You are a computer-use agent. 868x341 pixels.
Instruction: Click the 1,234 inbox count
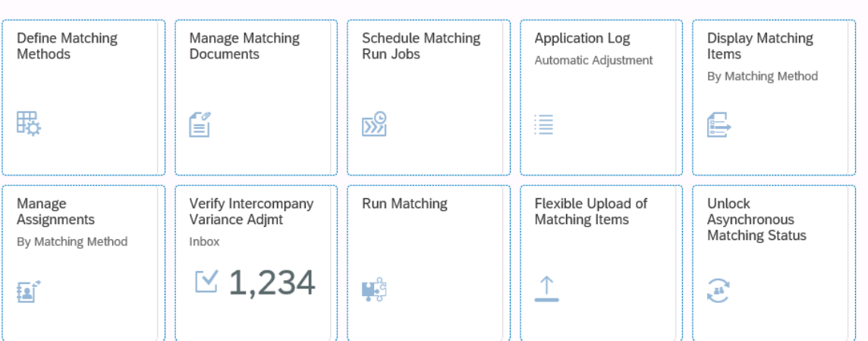272,283
